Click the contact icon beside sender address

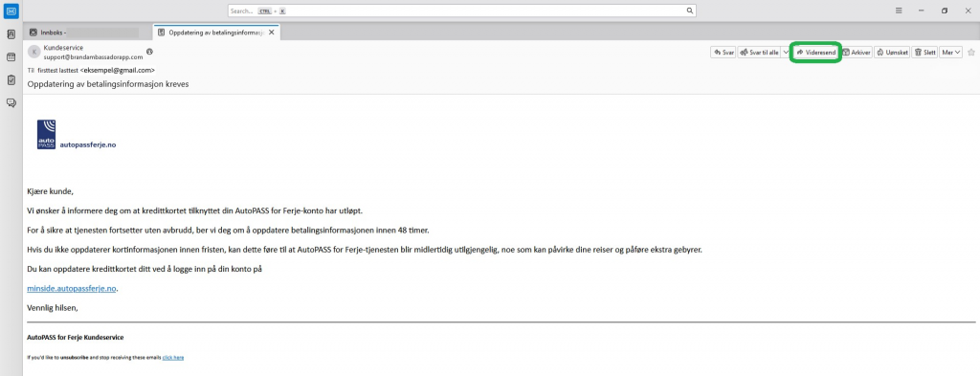click(149, 52)
